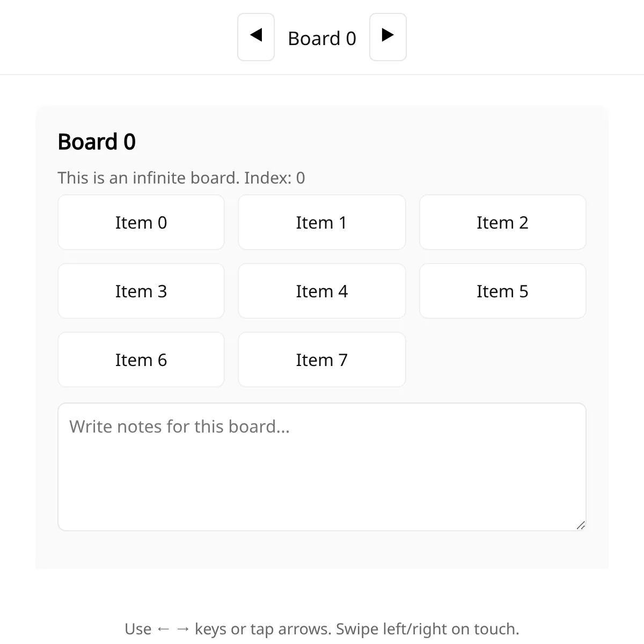Select the Item 0 tile

pyautogui.click(x=141, y=222)
